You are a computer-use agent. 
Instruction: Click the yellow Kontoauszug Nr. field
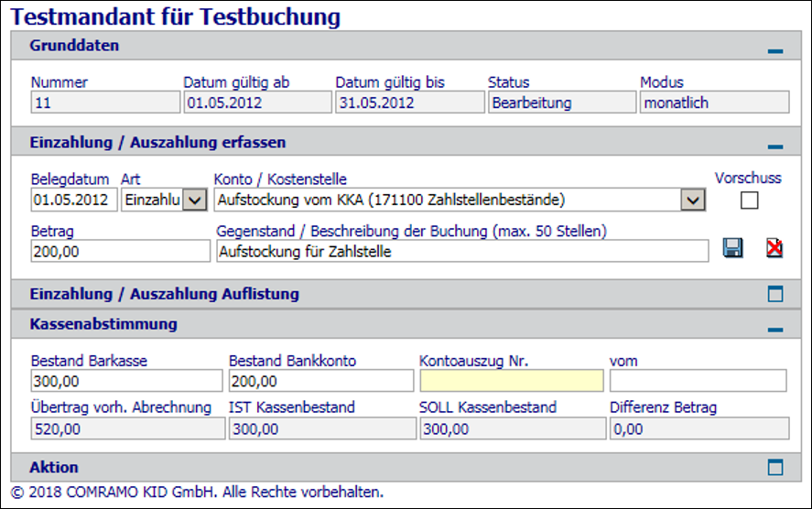(x=512, y=381)
